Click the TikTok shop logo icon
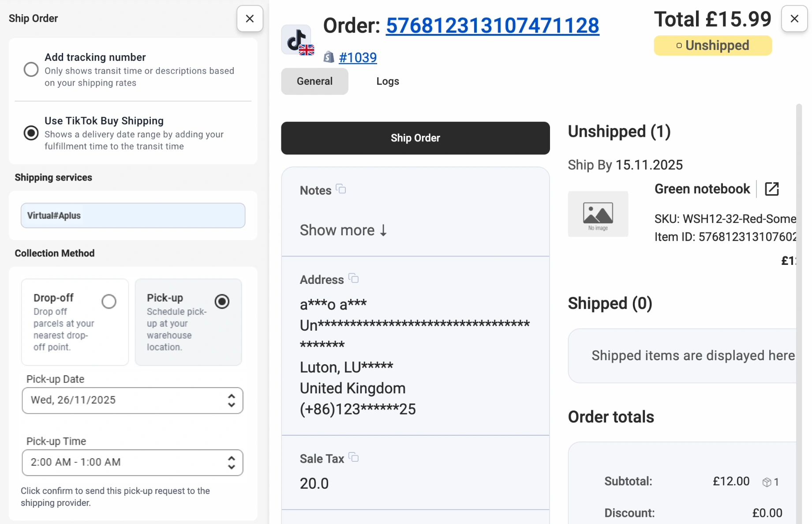This screenshot has width=812, height=524. point(296,40)
